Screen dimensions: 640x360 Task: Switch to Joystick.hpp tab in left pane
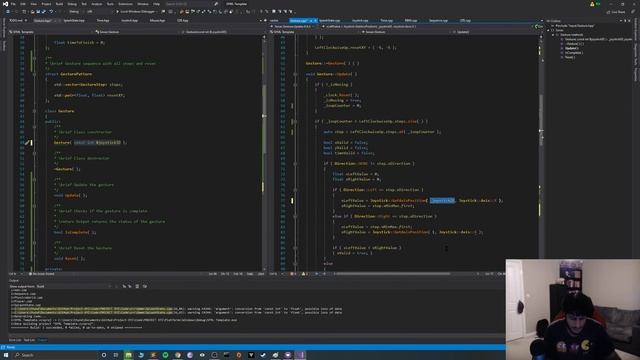pyautogui.click(x=129, y=20)
